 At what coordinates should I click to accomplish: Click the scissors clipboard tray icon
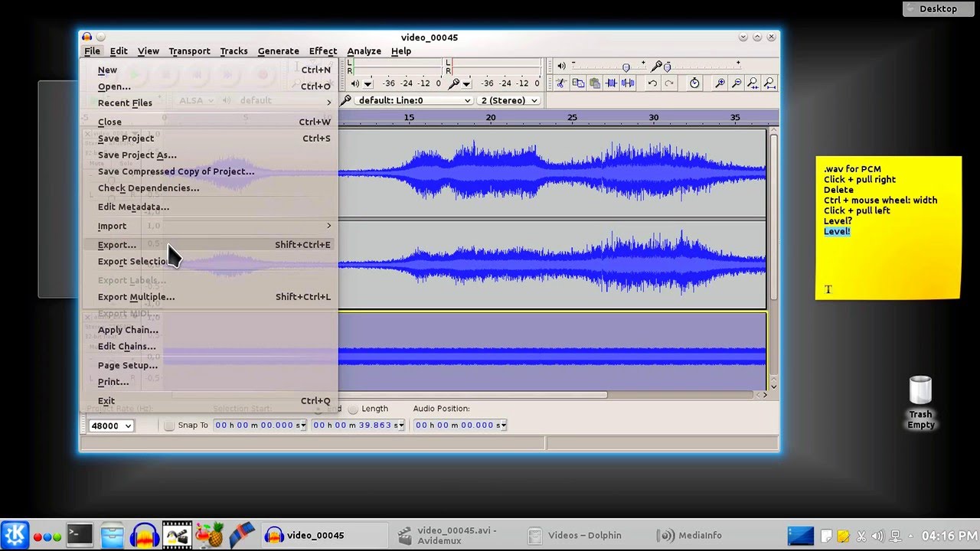[x=861, y=536]
